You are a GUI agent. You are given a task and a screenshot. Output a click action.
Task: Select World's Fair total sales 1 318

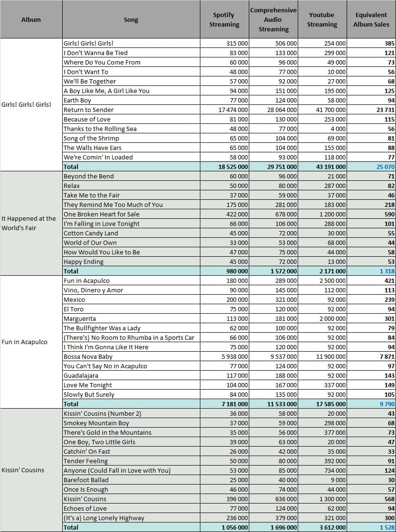click(371, 271)
